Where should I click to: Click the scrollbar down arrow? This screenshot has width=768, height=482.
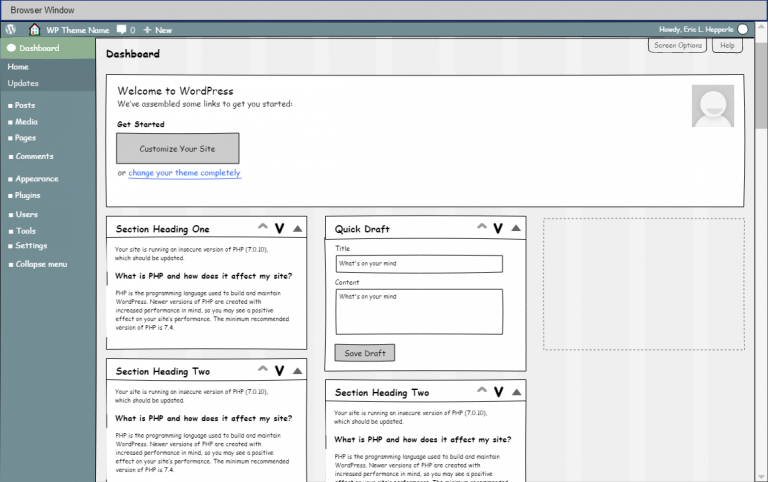(x=761, y=476)
